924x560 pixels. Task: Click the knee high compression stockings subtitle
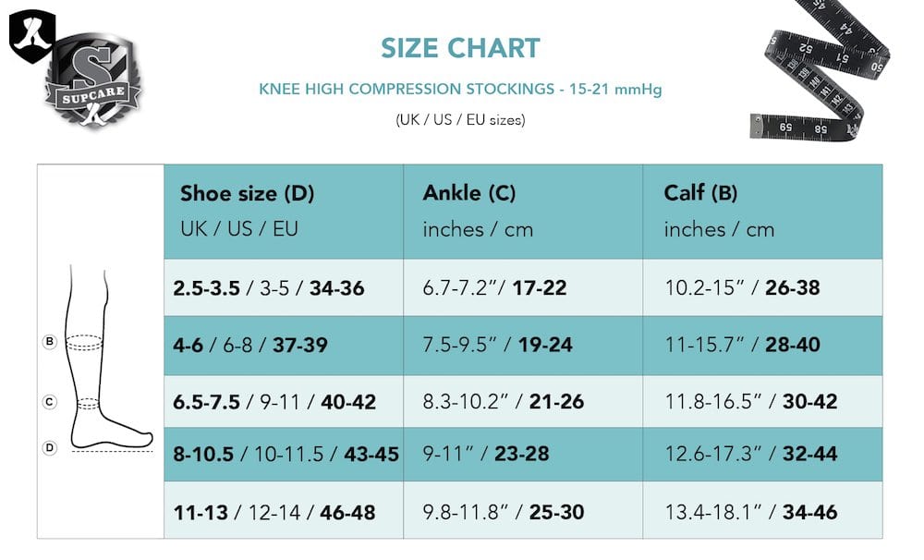(460, 90)
